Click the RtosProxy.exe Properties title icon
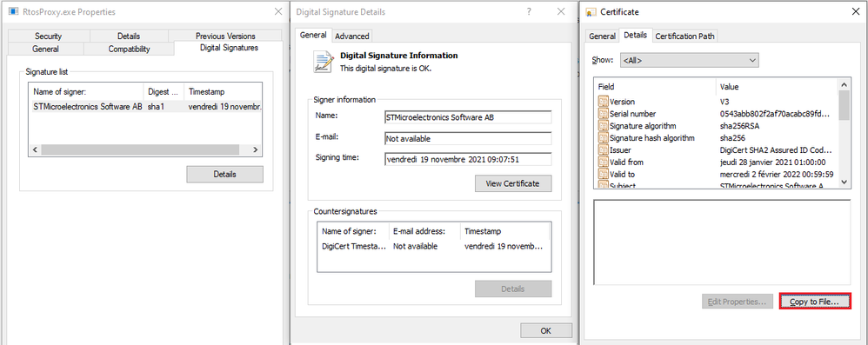The width and height of the screenshot is (868, 345). [x=13, y=11]
